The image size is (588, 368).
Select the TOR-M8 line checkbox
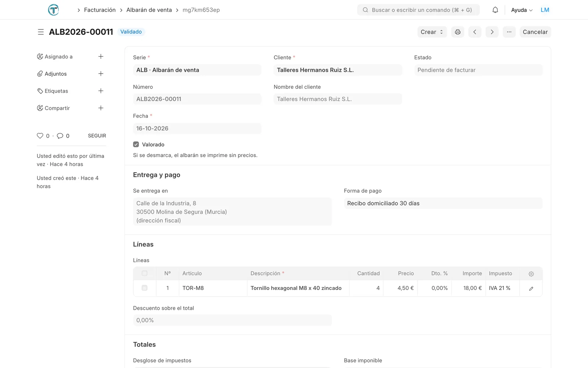coord(144,288)
